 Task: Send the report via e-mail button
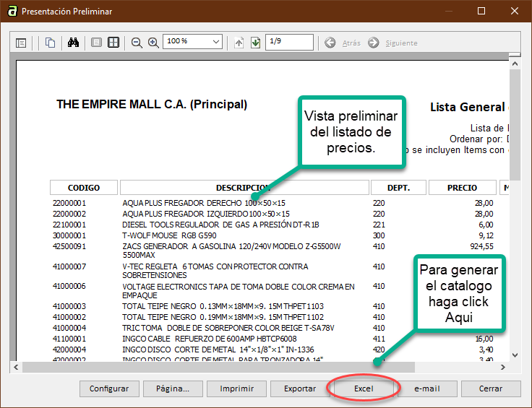427,389
